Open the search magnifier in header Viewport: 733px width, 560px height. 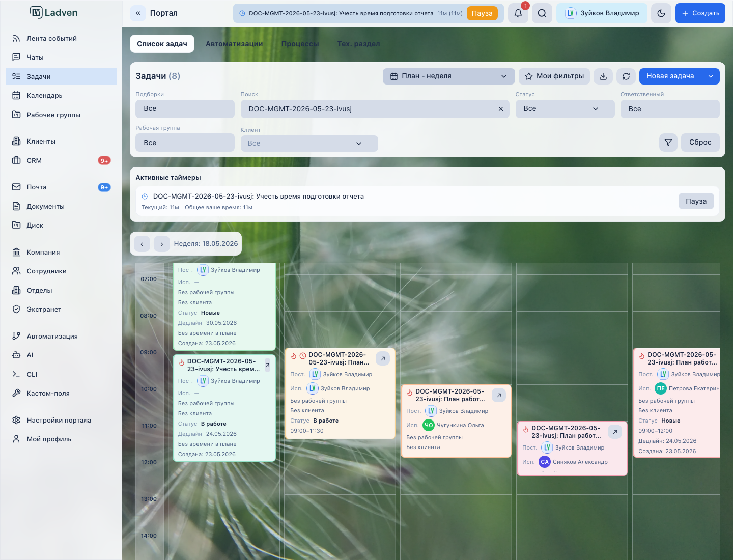(x=542, y=13)
